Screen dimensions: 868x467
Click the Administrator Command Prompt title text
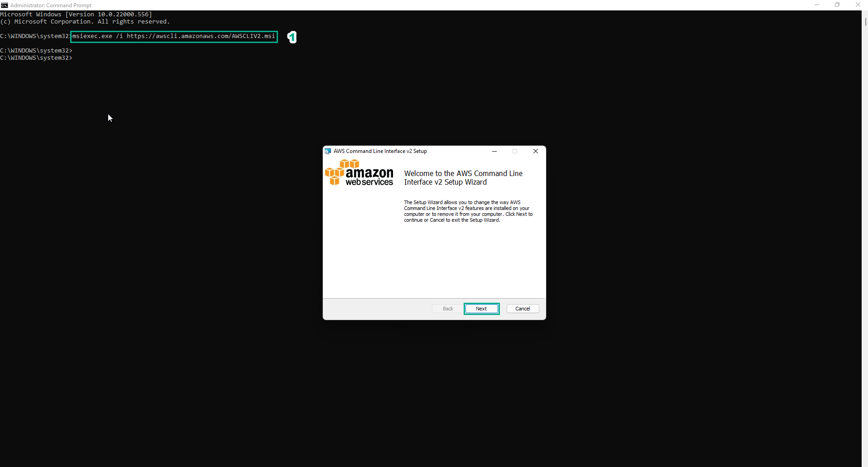[50, 5]
